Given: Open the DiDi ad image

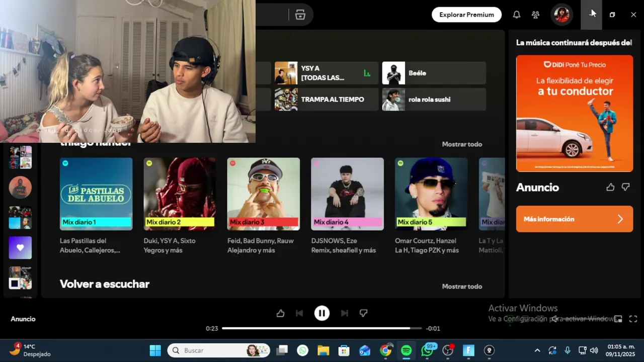Looking at the screenshot, I should (575, 114).
